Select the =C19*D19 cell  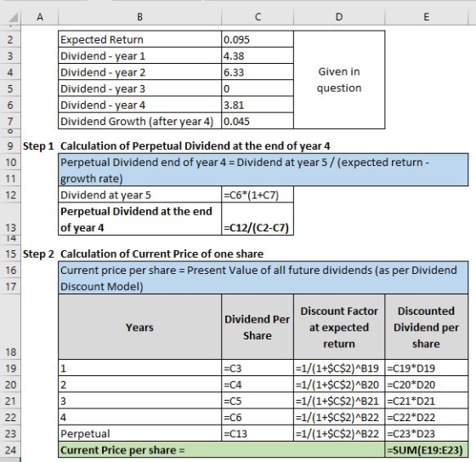click(426, 368)
